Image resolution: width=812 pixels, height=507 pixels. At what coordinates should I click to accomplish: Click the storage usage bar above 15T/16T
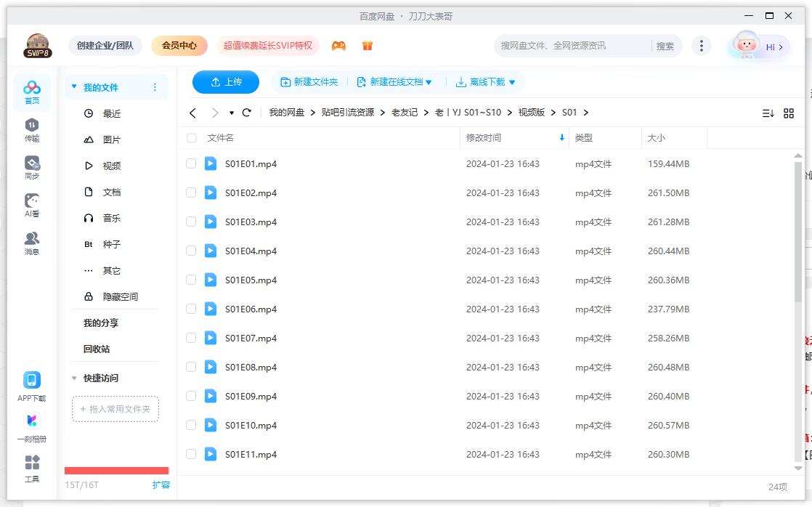pos(116,470)
